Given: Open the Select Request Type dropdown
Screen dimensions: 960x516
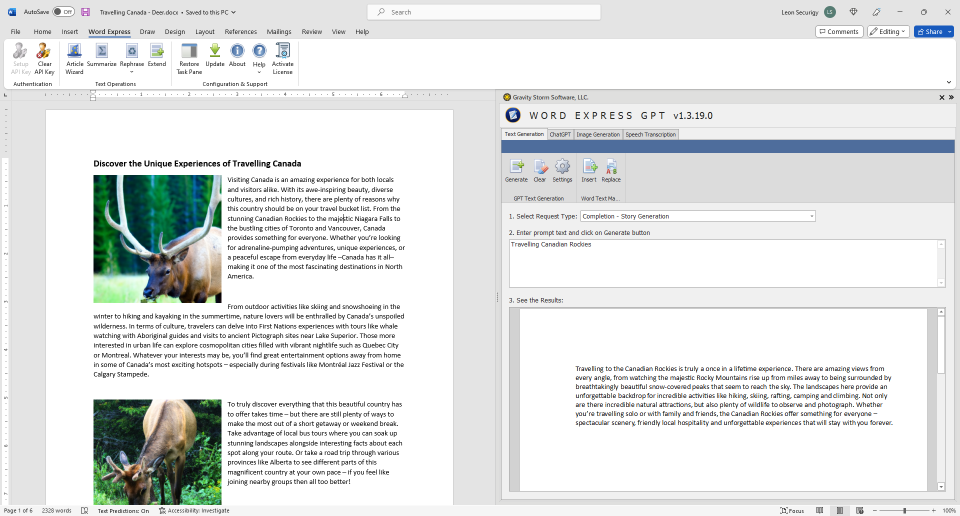Looking at the screenshot, I should click(812, 216).
